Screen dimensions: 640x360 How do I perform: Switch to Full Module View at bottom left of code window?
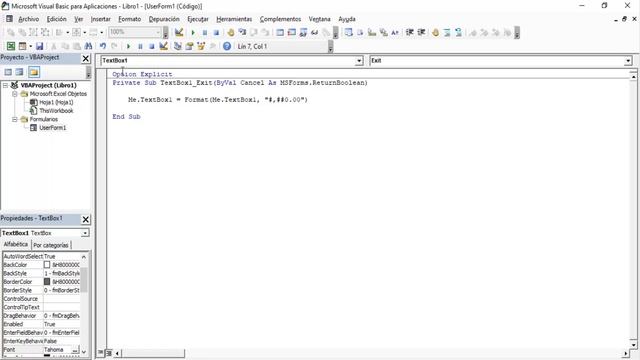[x=109, y=353]
